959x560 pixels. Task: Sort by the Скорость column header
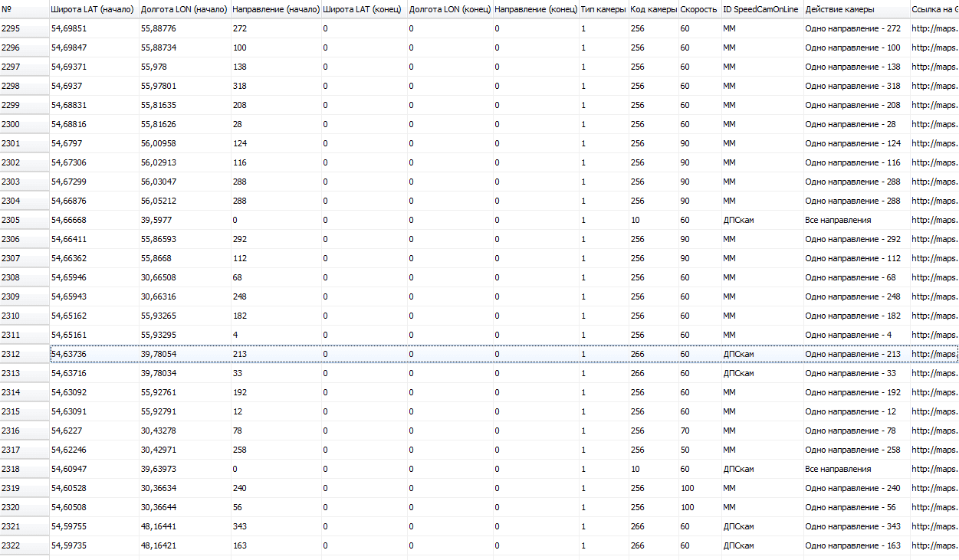(698, 9)
